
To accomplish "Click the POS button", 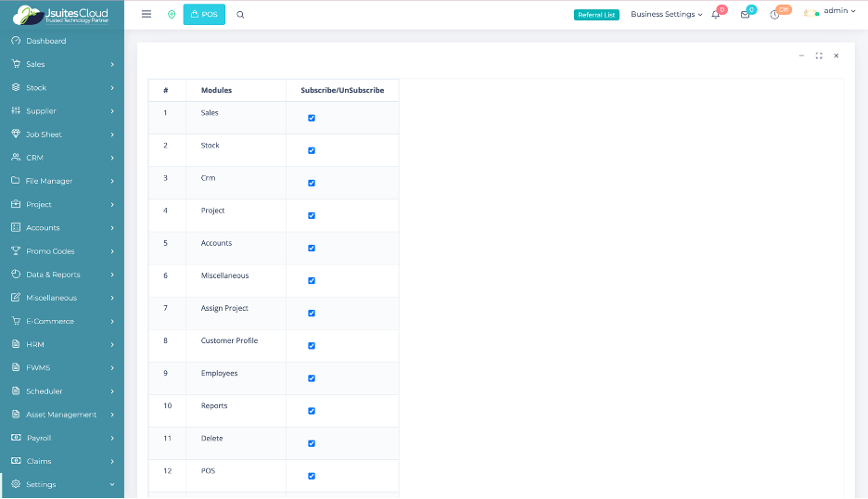I will coord(204,15).
